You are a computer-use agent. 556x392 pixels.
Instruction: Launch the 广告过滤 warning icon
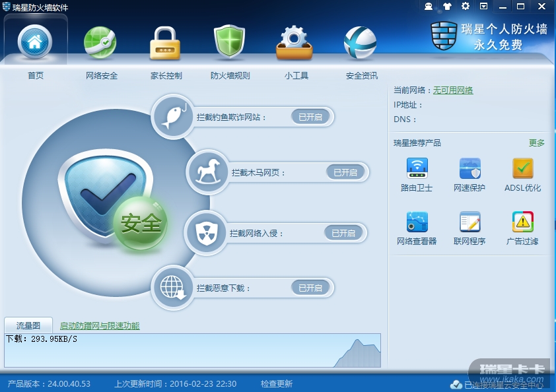523,222
